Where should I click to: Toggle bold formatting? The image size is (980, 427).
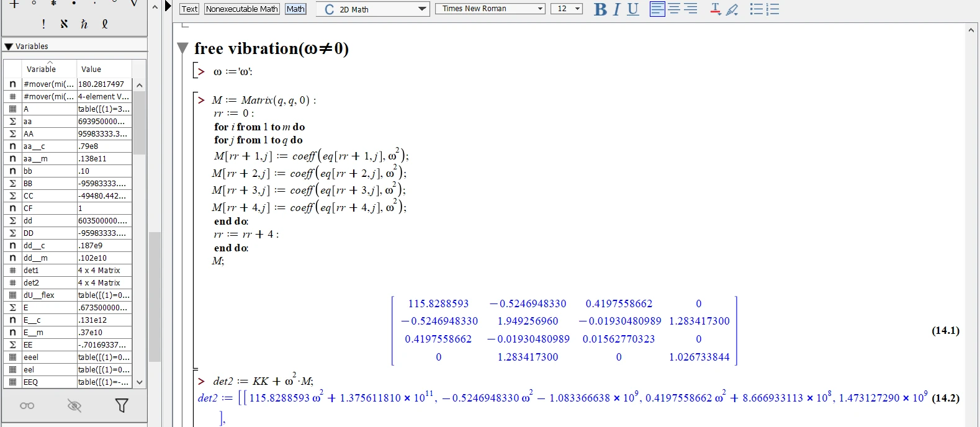point(600,9)
